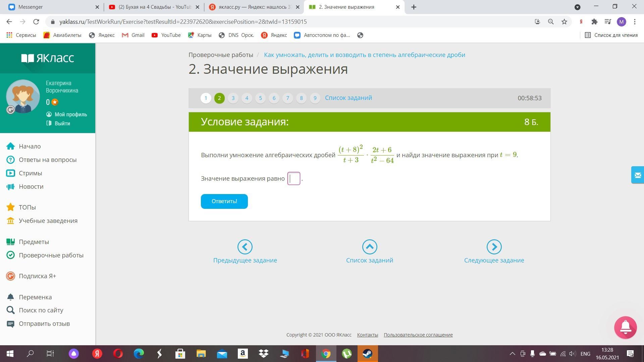This screenshot has width=644, height=362.
Task: Open Поиск по сайту search
Action: (x=41, y=310)
